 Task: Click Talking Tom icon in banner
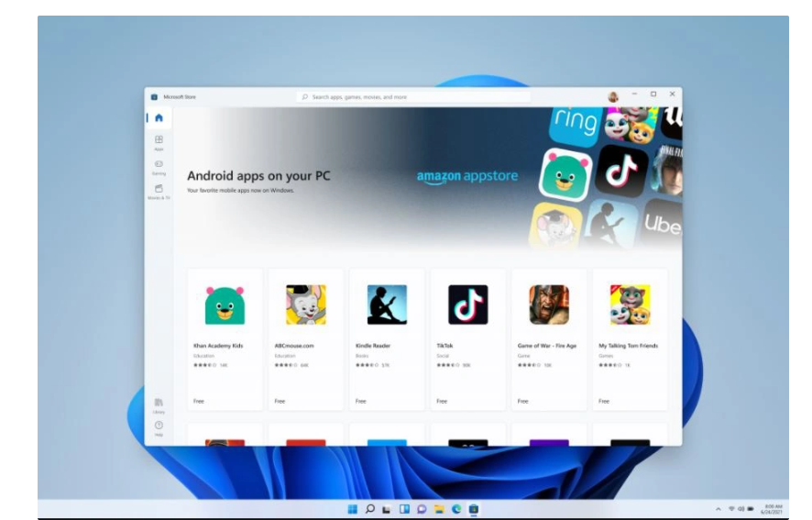coord(631,124)
